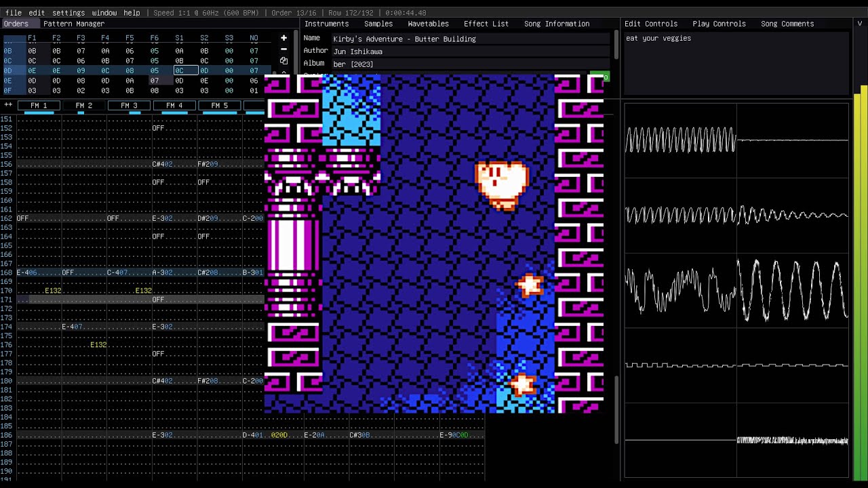The image size is (868, 488).
Task: Select the Play Controls tab
Action: pos(719,24)
